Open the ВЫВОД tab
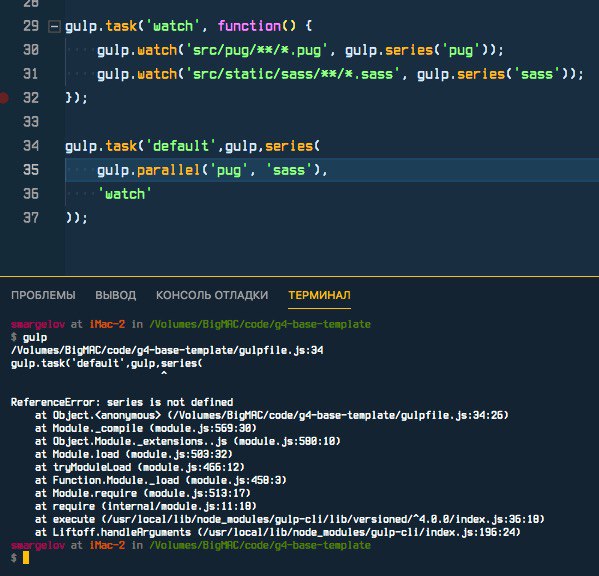 tap(115, 295)
